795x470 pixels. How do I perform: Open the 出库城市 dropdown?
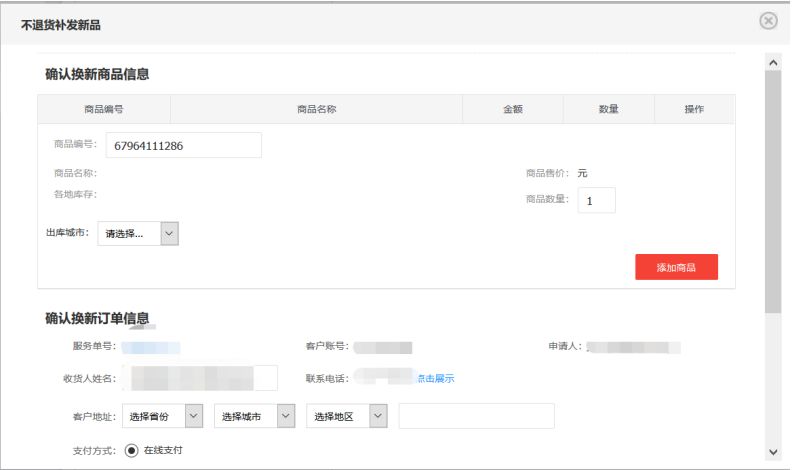138,233
